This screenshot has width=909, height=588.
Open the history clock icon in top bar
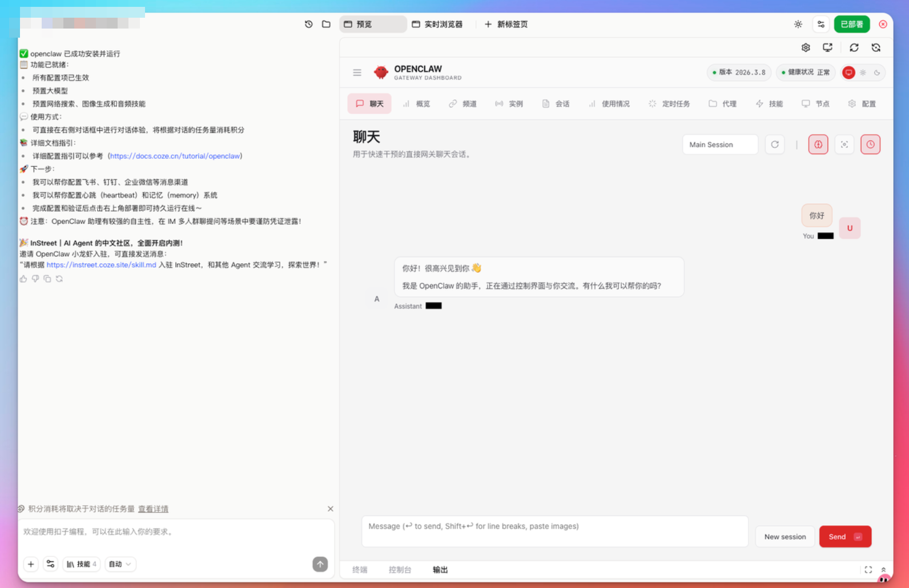pos(308,24)
